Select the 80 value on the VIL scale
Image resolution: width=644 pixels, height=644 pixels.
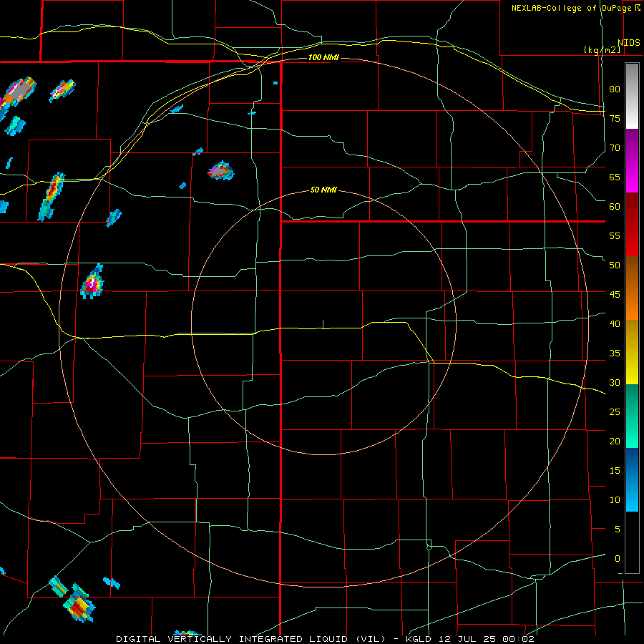coord(615,89)
